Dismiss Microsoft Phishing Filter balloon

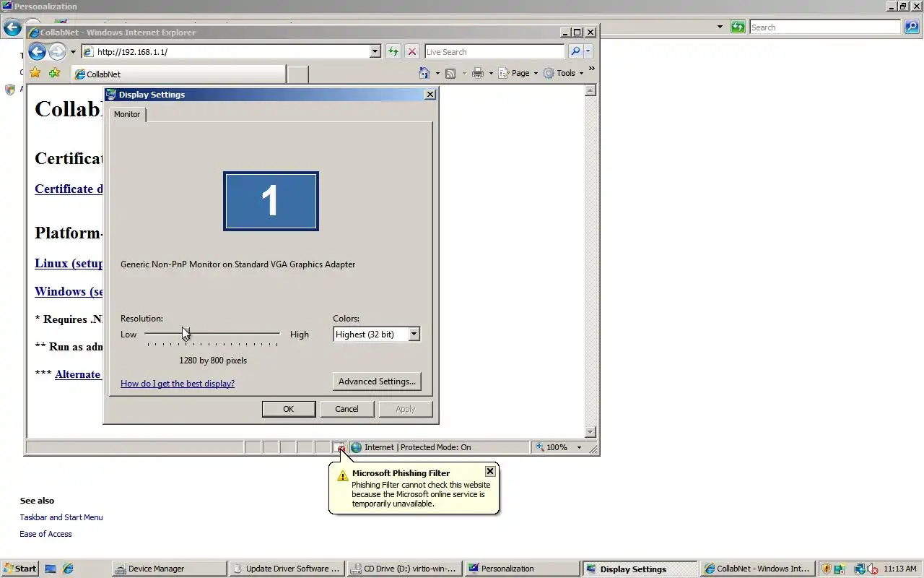pos(490,471)
